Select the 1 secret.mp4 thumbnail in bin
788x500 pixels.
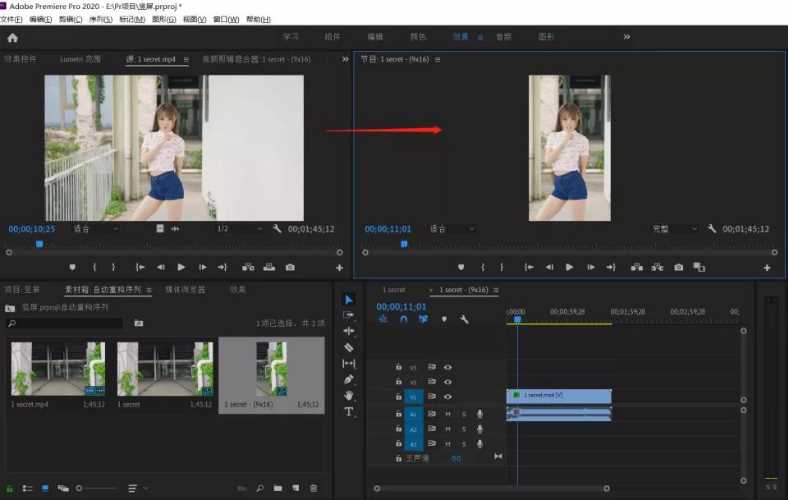point(57,368)
